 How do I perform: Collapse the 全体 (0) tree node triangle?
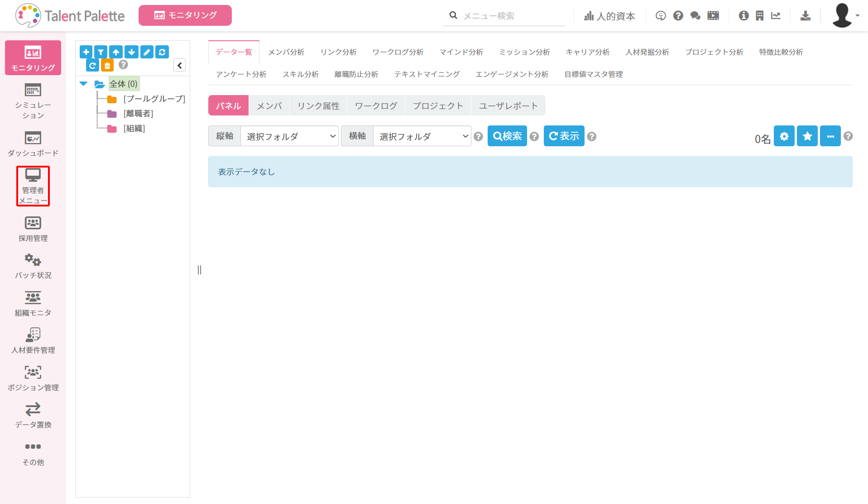[83, 84]
